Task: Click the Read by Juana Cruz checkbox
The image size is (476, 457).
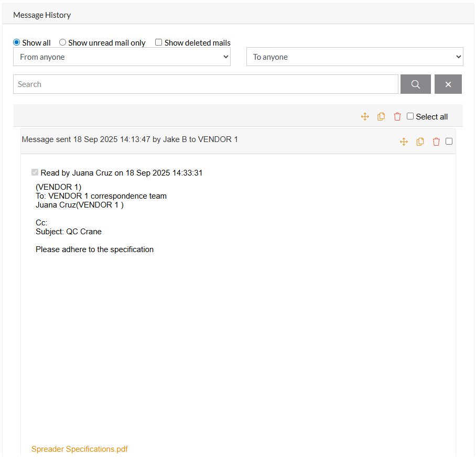Action: (35, 172)
